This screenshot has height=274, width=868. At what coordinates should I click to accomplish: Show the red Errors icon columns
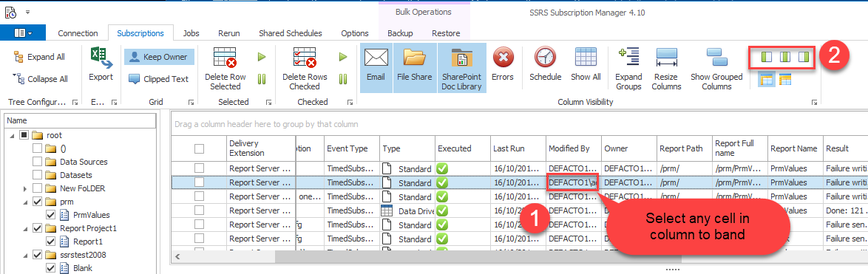(x=503, y=58)
